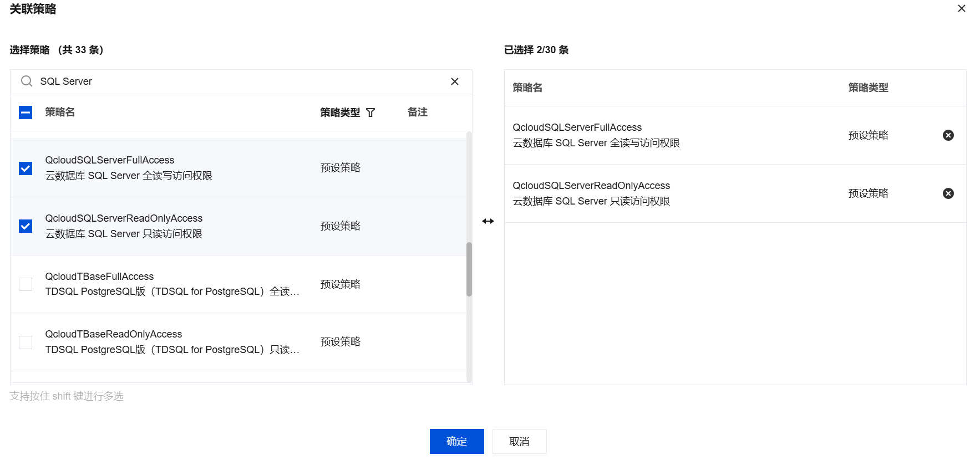Uncheck the QcloudSQLServerReadOnlyAccess policy
980x460 pixels.
click(x=26, y=226)
